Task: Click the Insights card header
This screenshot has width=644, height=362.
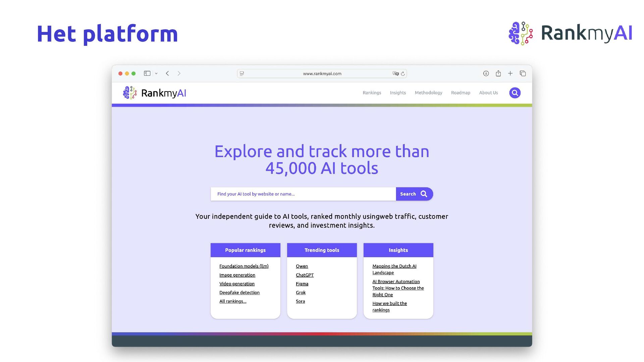Action: tap(398, 250)
